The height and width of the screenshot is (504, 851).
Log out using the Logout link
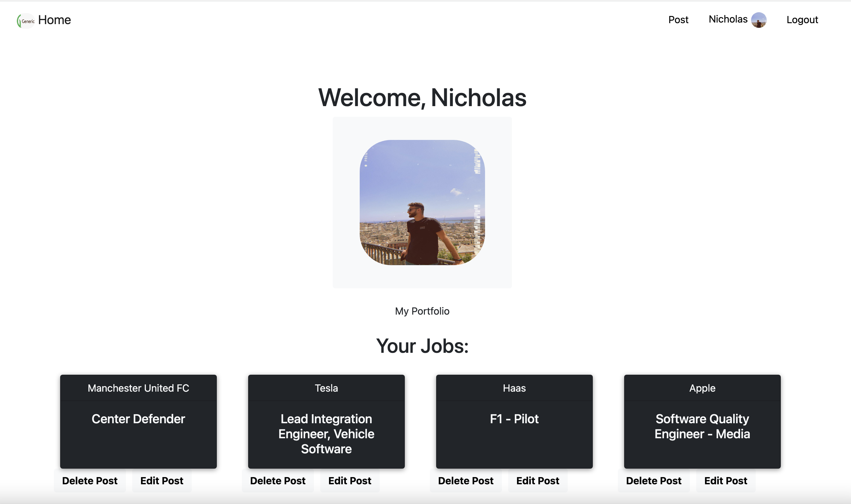[802, 20]
